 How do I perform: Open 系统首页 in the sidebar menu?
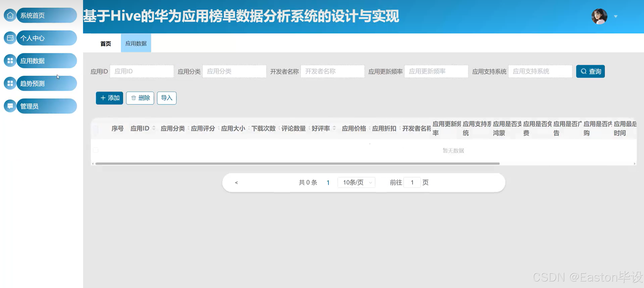(46, 15)
